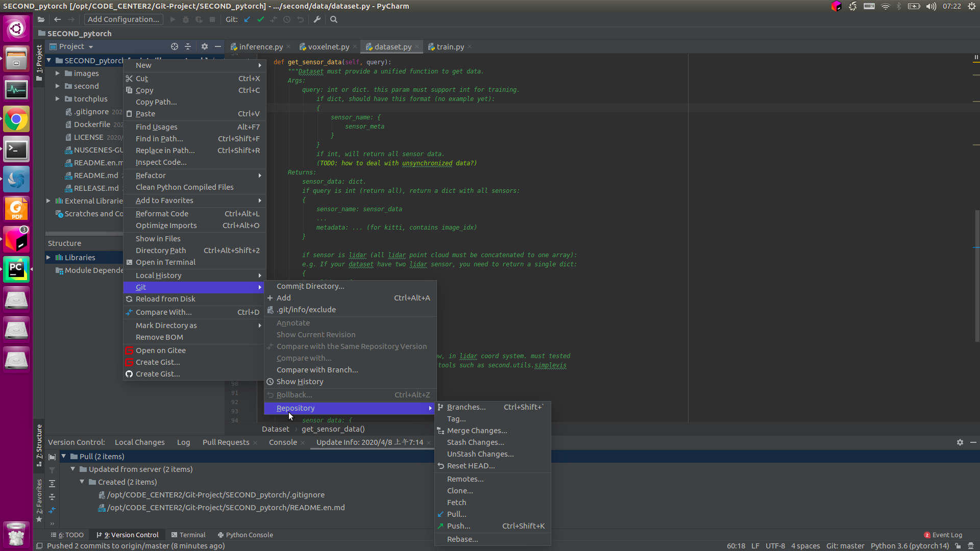Open the Local Changes tab
980x551 pixels.
click(140, 442)
